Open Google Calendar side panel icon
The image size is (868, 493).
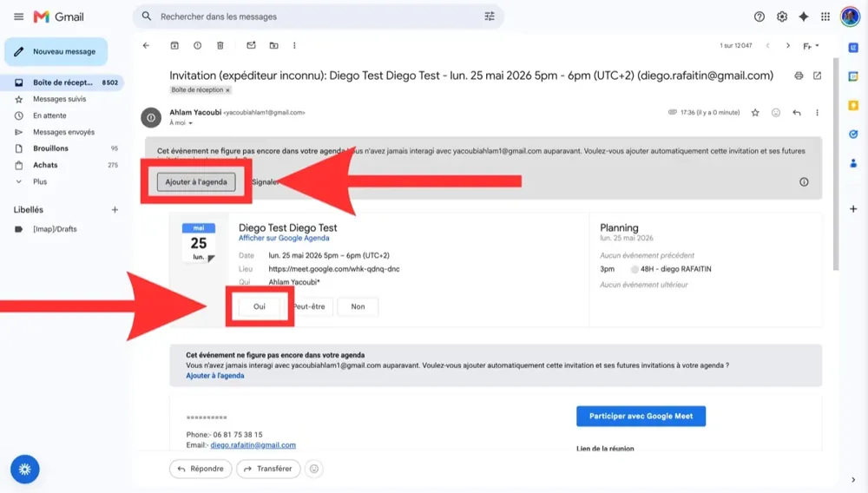click(x=853, y=76)
